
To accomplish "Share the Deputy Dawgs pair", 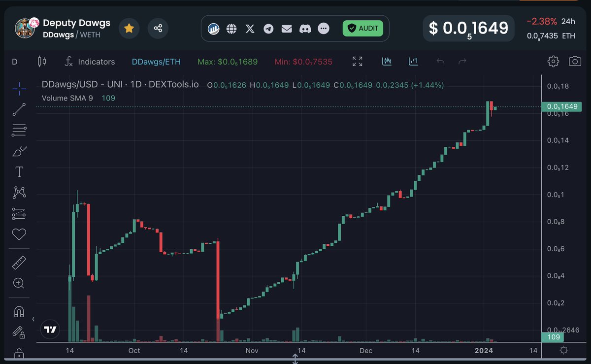I will pos(158,29).
